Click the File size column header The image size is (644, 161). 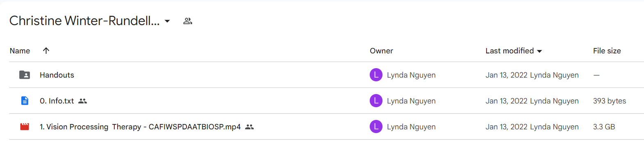coord(607,51)
